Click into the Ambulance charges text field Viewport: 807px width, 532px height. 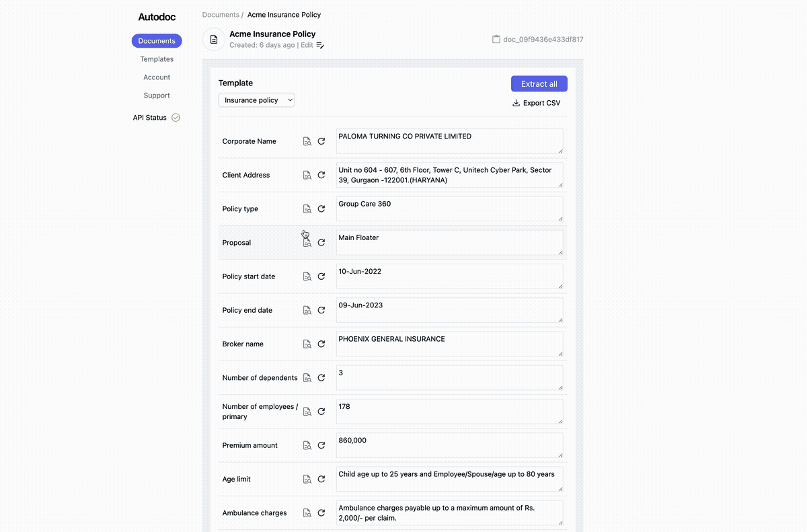click(449, 512)
